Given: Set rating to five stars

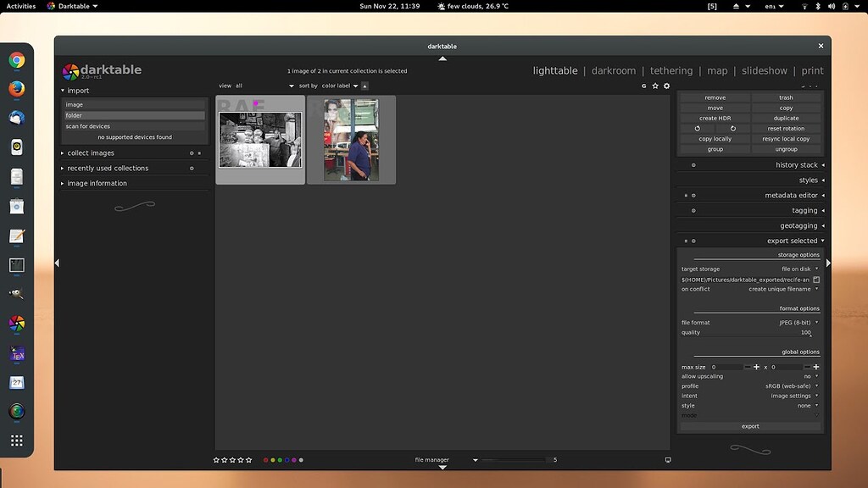Looking at the screenshot, I should [x=249, y=460].
